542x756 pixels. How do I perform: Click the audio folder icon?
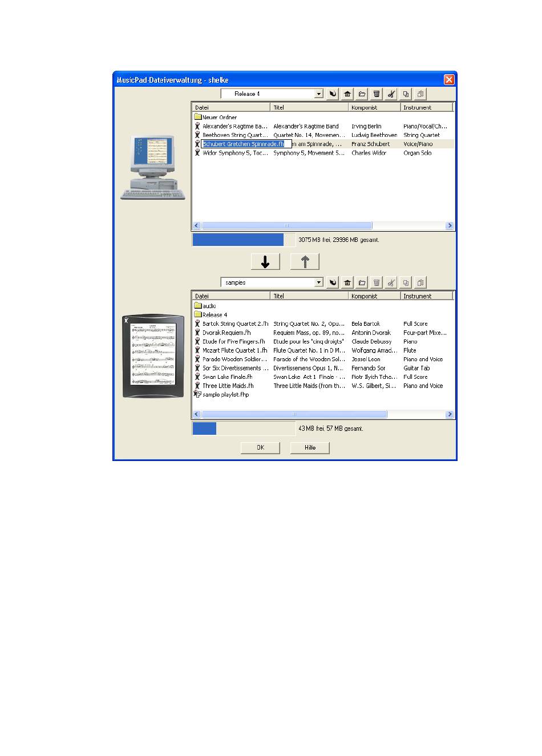[x=197, y=306]
